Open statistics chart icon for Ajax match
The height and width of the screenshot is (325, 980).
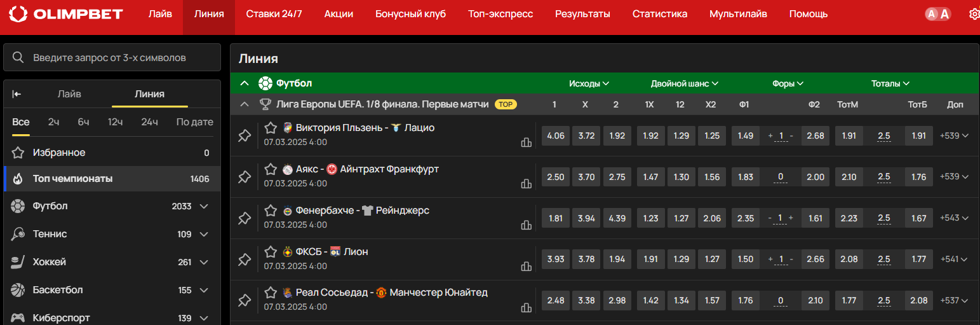point(526,184)
